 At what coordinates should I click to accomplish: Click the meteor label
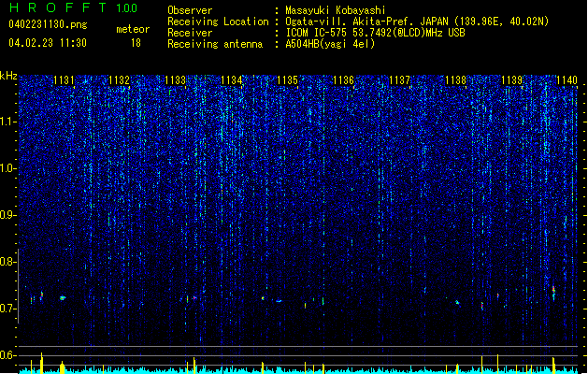pyautogui.click(x=133, y=29)
